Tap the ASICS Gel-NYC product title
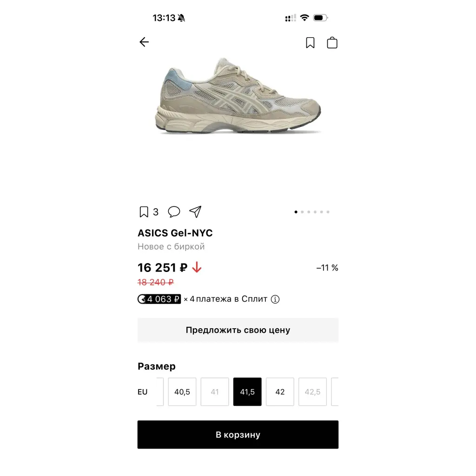Image resolution: width=476 pixels, height=476 pixels. pyautogui.click(x=175, y=233)
